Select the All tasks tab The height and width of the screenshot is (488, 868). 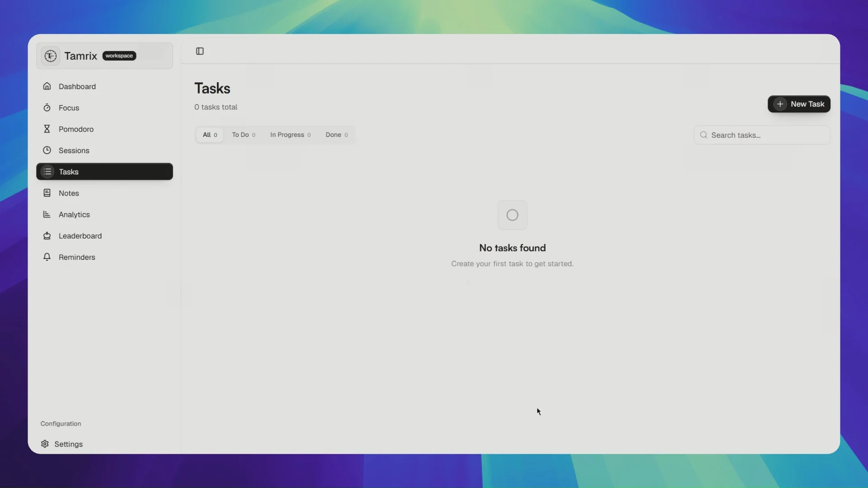click(x=210, y=135)
